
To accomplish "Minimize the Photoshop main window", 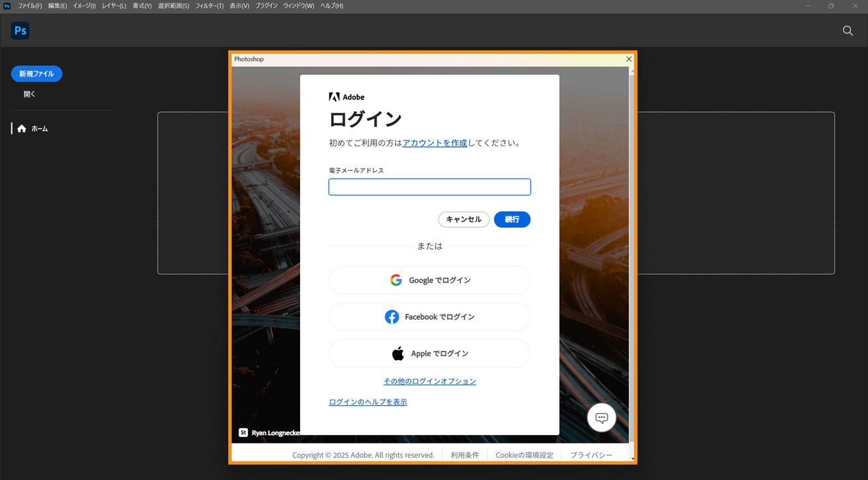I will pyautogui.click(x=808, y=6).
